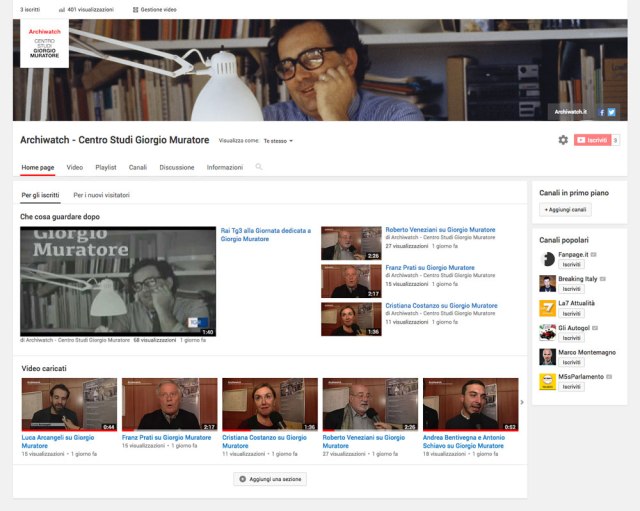Open 'Andrea Bentivegna e Antonio Schiavo' link
The height and width of the screenshot is (511, 640).
tap(464, 442)
